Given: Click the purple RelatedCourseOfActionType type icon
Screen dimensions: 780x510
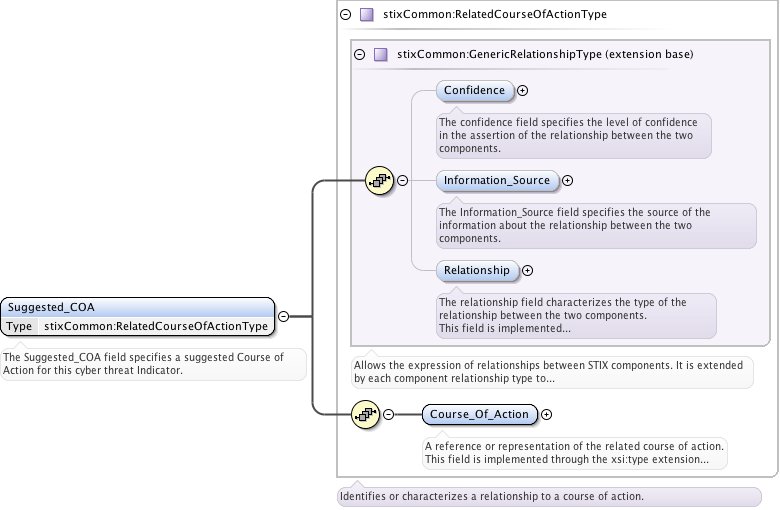Looking at the screenshot, I should click(366, 15).
